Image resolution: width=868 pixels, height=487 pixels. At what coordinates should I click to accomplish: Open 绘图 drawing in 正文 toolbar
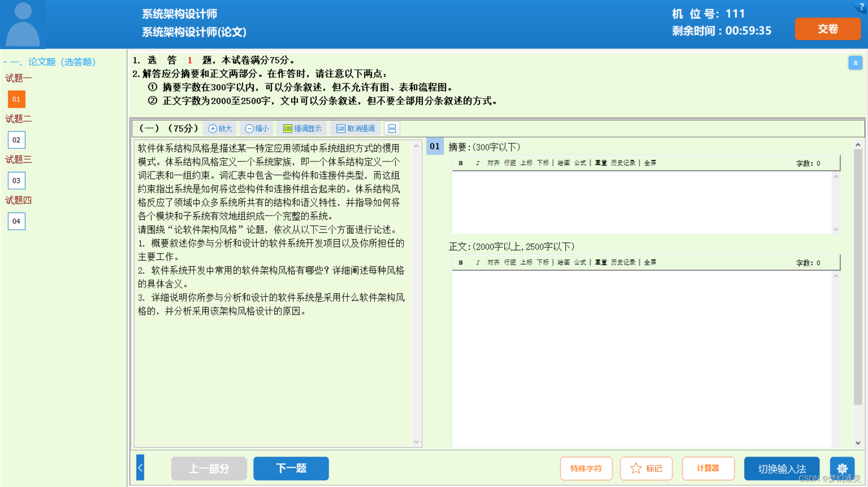(x=564, y=263)
